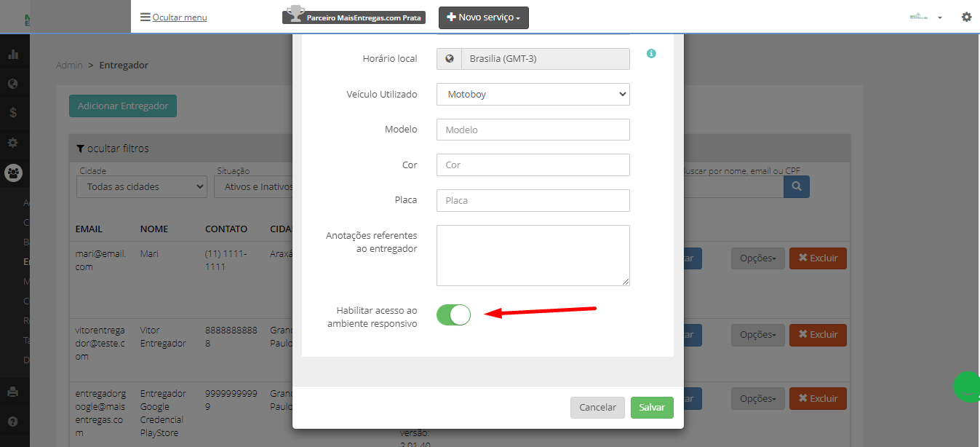
Task: Click the settings gear icon at top right
Action: (966, 17)
